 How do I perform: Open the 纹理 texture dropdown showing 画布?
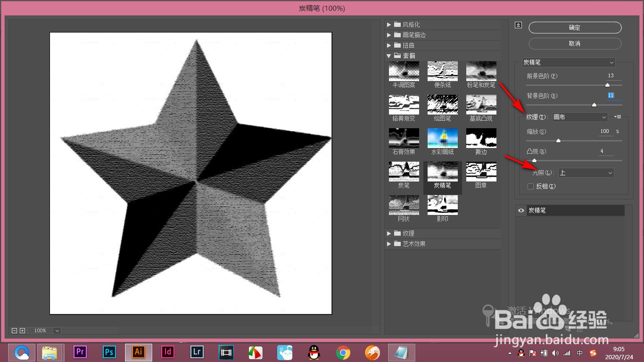pyautogui.click(x=580, y=117)
